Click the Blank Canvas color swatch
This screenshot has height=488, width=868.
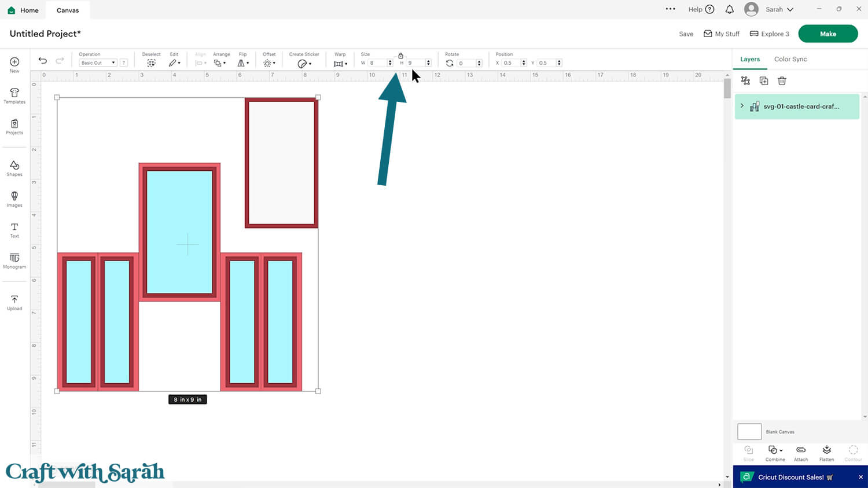(x=749, y=432)
